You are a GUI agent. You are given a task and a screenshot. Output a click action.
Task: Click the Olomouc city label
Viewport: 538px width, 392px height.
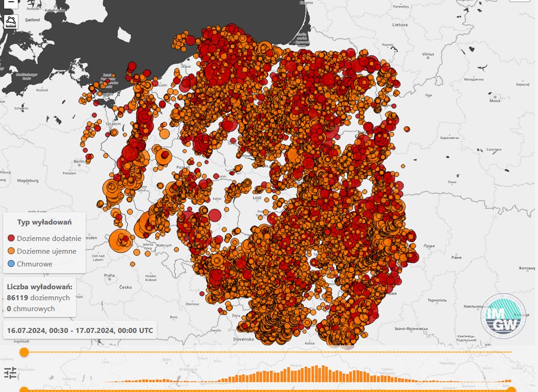point(192,304)
